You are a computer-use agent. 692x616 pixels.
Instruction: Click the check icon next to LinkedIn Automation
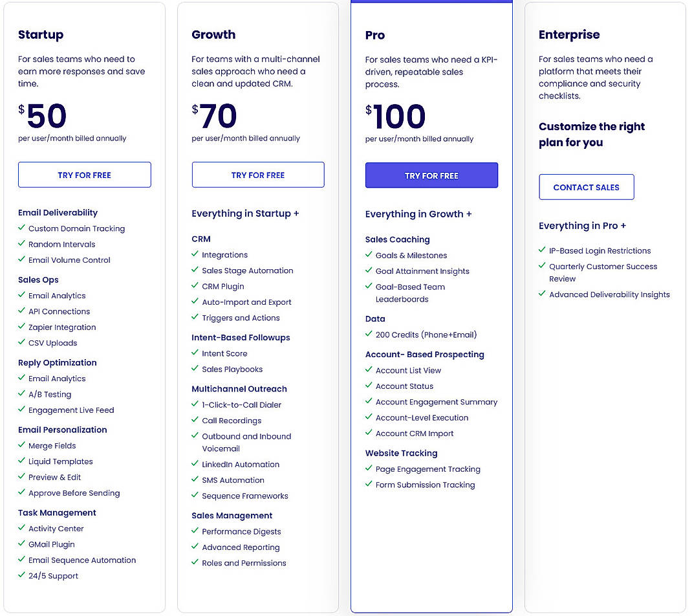pyautogui.click(x=194, y=465)
